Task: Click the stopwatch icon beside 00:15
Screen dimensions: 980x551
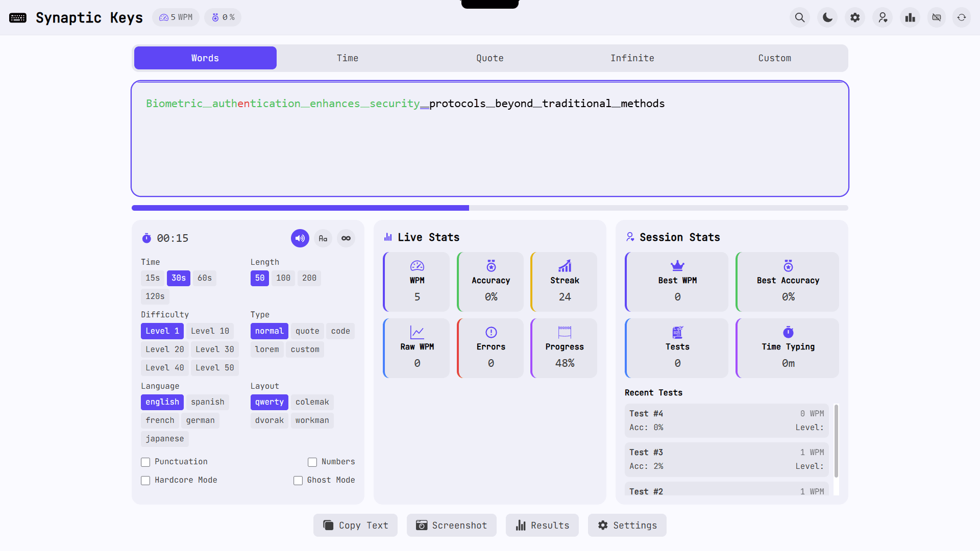Action: (146, 238)
